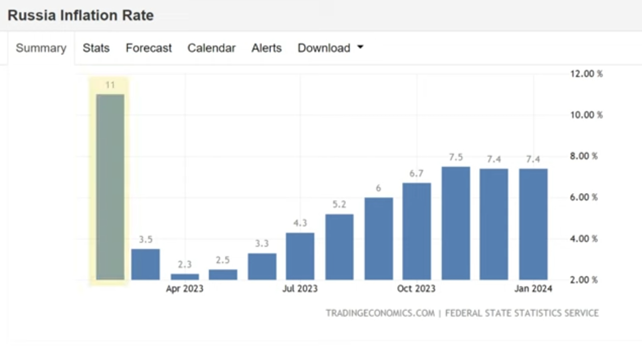
Task: Open the Summary tab
Action: coord(41,48)
